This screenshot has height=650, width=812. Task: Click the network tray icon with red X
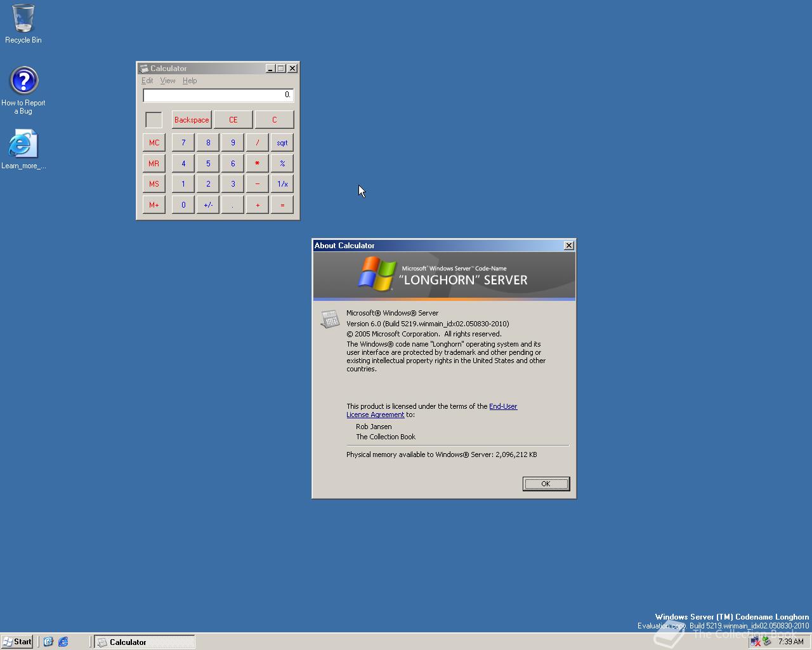(x=755, y=642)
